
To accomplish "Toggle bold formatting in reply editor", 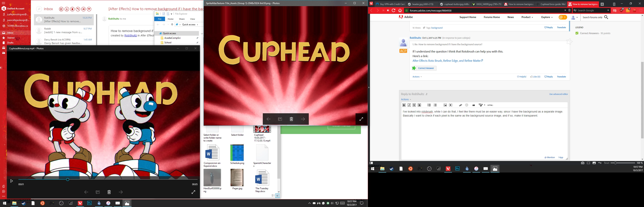I will [404, 105].
